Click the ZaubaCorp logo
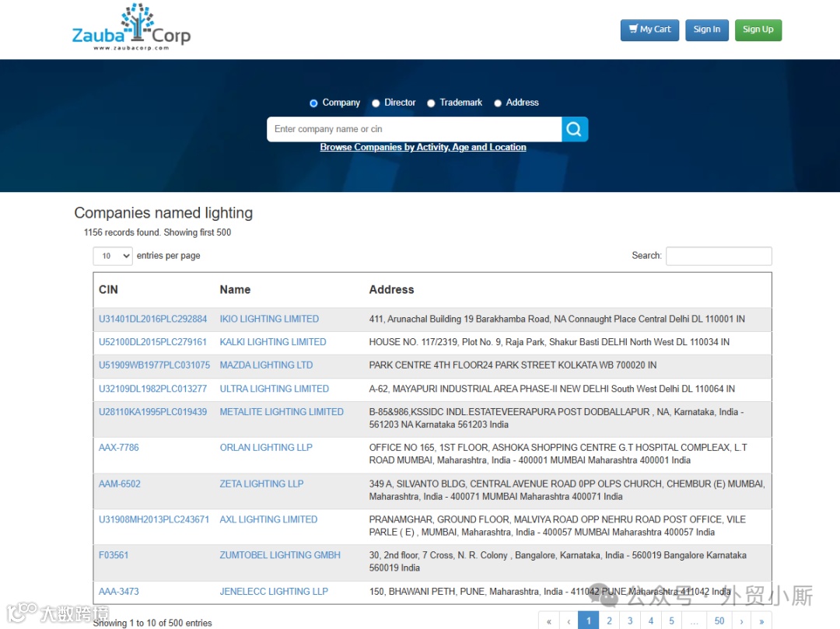The width and height of the screenshot is (840, 629). coord(131,27)
